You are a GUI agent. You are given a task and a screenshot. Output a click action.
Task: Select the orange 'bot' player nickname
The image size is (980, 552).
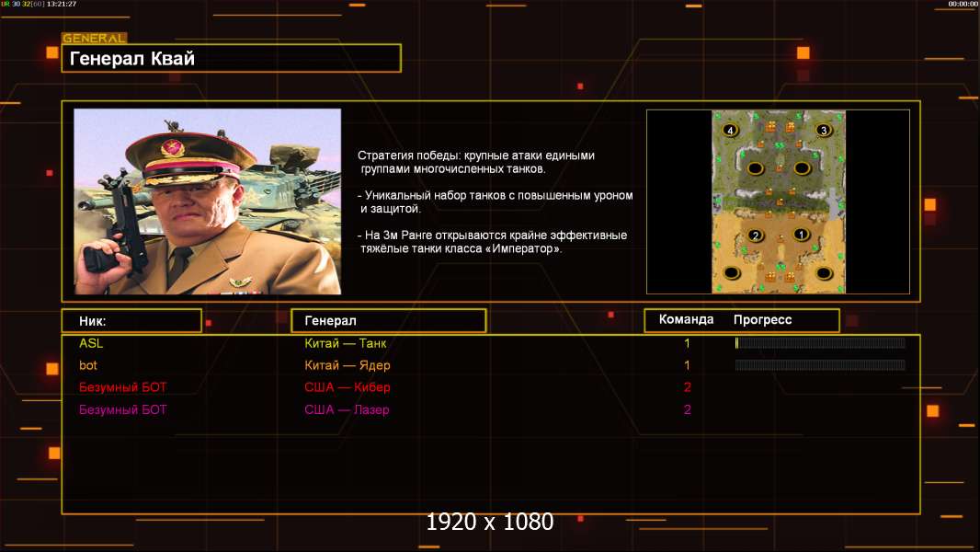88,365
